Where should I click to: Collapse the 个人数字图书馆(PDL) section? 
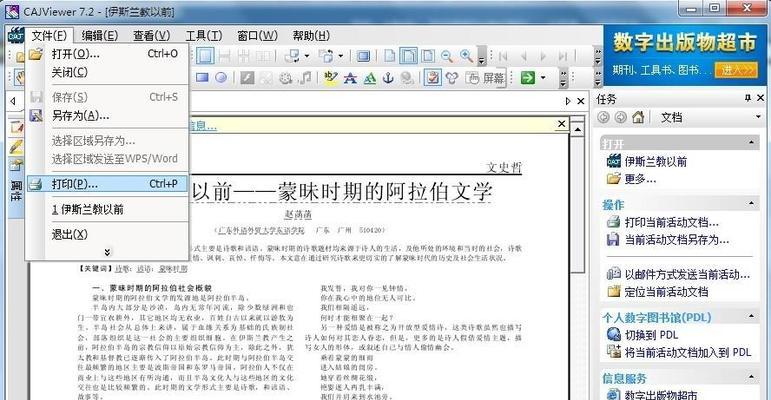[751, 316]
